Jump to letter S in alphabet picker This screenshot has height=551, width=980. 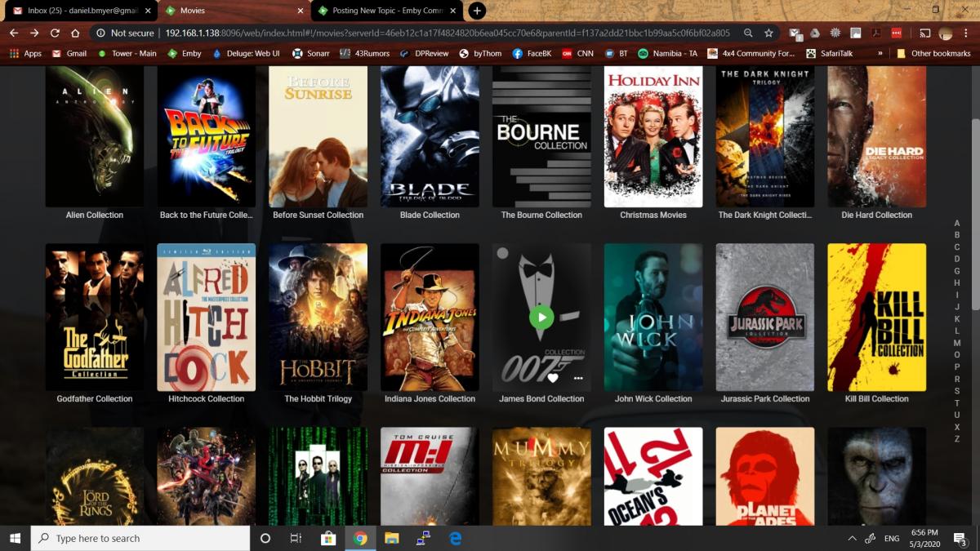pyautogui.click(x=957, y=391)
